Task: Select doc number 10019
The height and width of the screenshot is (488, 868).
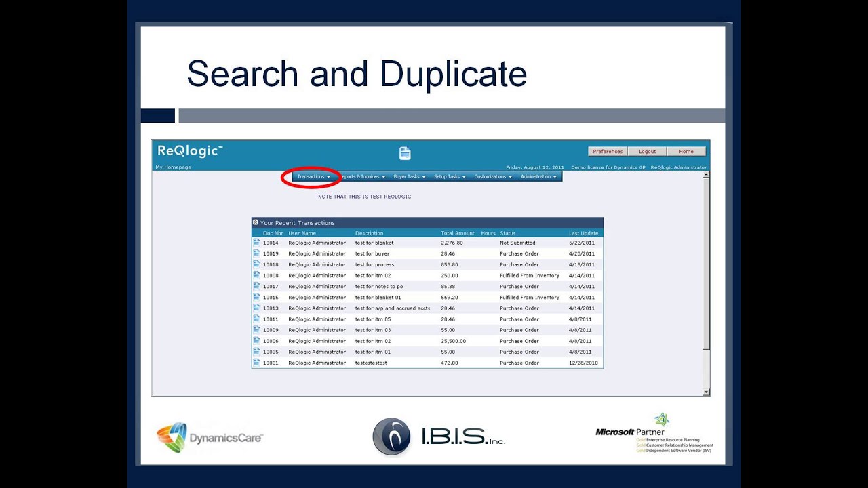Action: click(271, 253)
